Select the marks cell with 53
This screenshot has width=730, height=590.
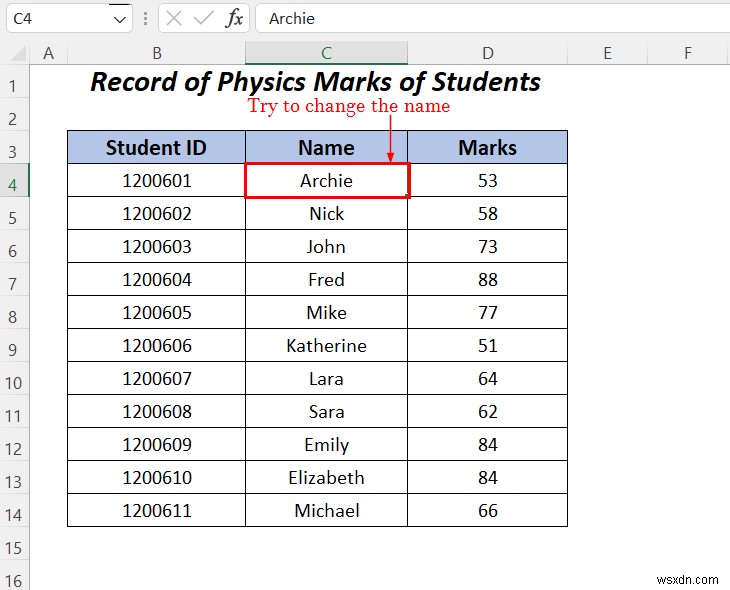(x=487, y=180)
